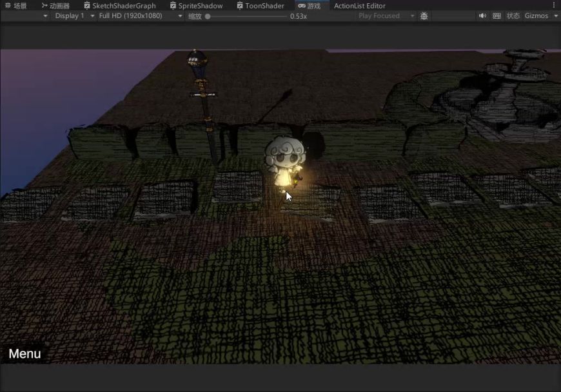Viewport: 561px width, 392px height.
Task: Open the Display 1 dropdown
Action: (74, 15)
